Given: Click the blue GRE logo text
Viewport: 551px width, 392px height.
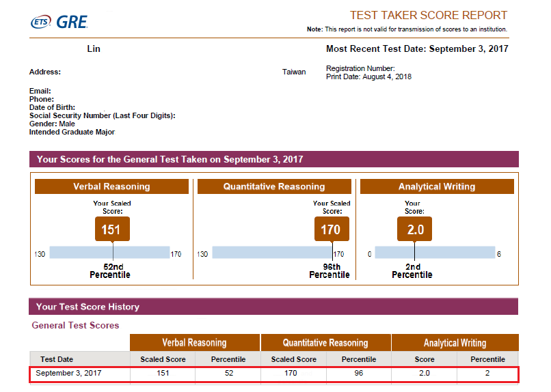Looking at the screenshot, I should pos(72,22).
